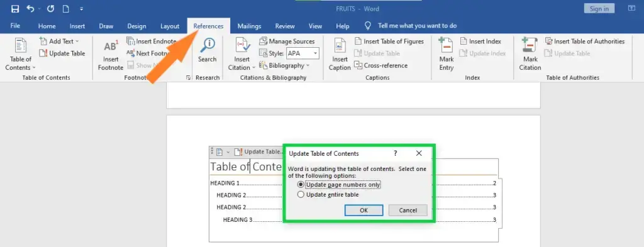
Task: Click Update Table on the contents tab
Action: [258, 152]
